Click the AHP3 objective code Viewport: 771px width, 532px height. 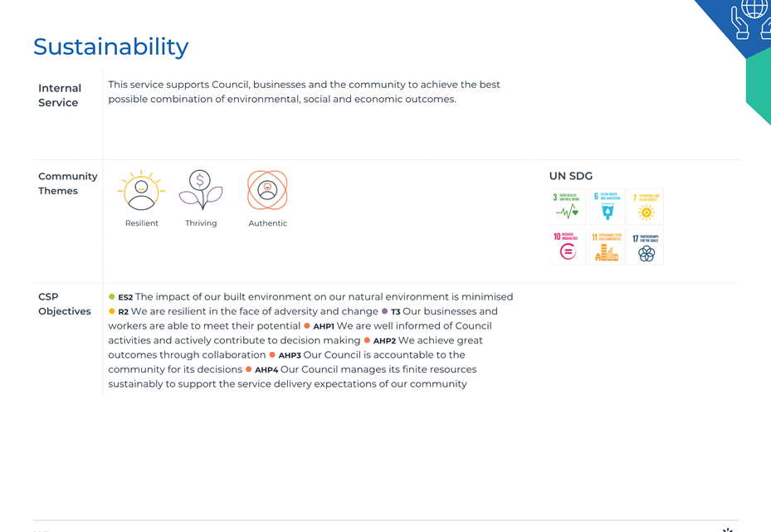click(290, 355)
